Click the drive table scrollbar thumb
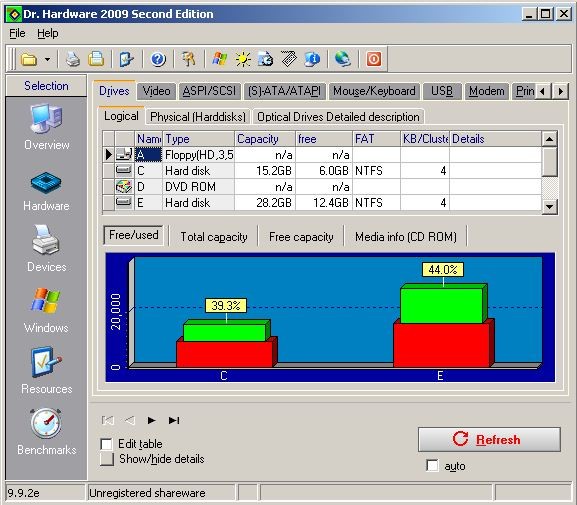 549,162
